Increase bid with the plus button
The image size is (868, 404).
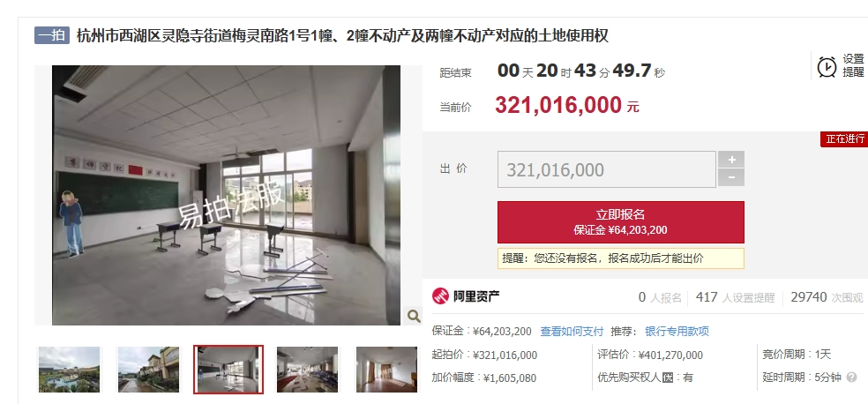(x=731, y=160)
